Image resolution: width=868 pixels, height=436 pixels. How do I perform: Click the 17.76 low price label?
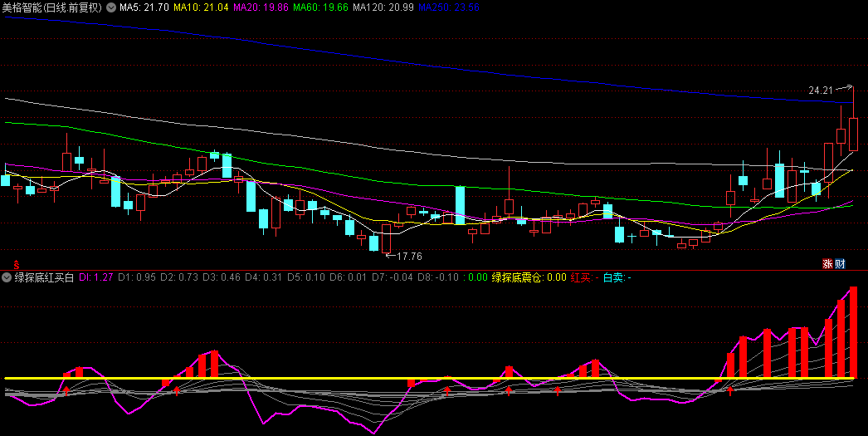[x=409, y=257]
